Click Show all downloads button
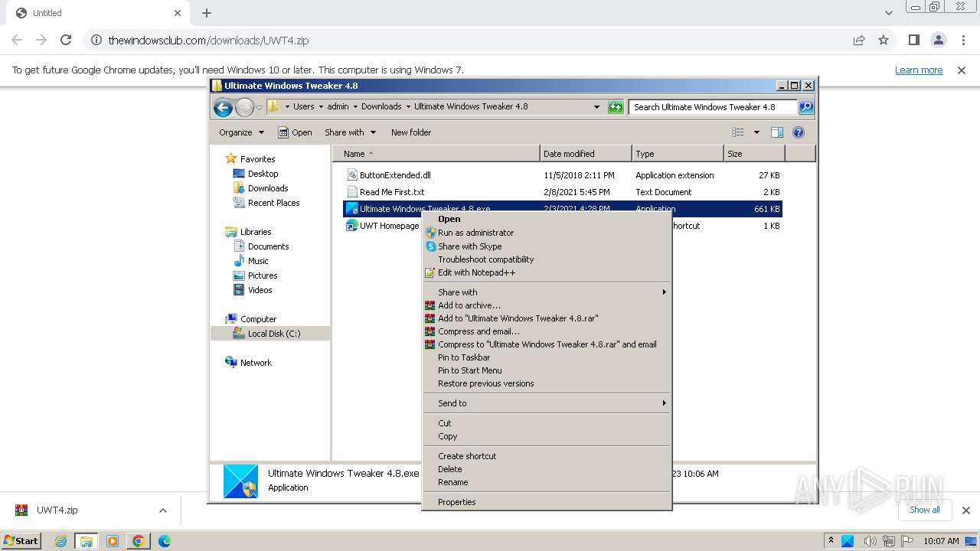 924,510
